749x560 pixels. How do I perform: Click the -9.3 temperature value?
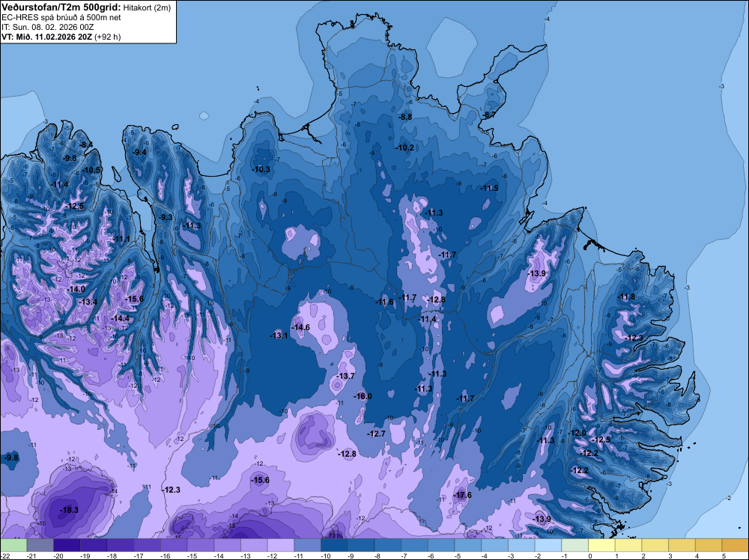166,218
